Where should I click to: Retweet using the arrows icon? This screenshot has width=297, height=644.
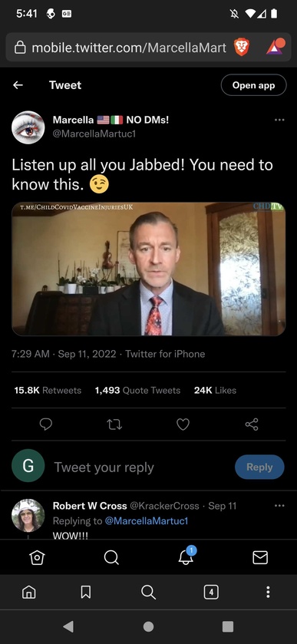point(114,424)
